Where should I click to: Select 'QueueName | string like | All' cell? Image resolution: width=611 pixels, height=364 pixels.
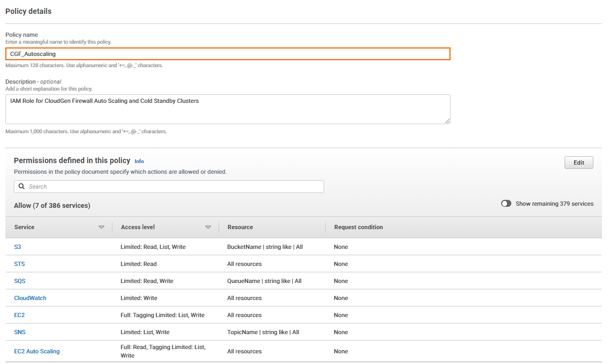click(264, 281)
